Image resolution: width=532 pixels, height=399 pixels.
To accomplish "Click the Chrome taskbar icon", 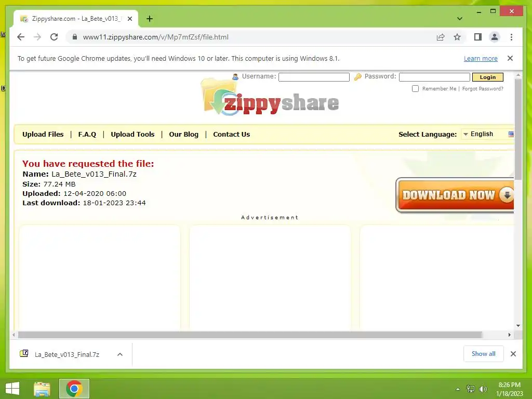I will (x=74, y=389).
